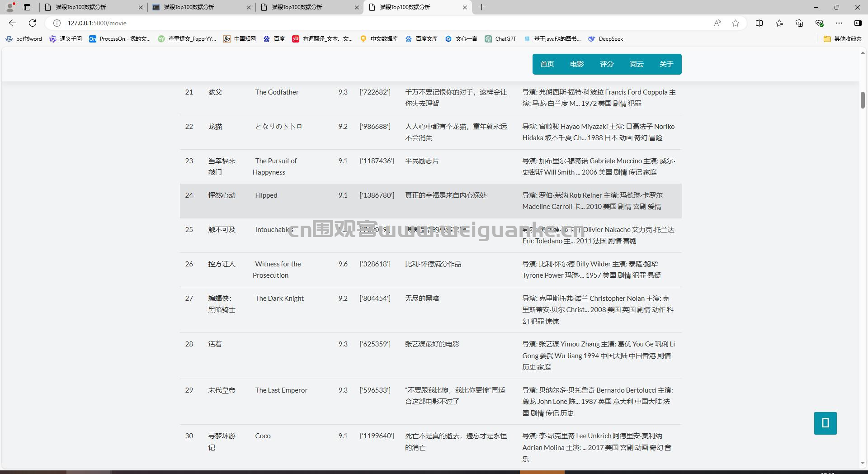Open the 百度 bookmark
This screenshot has width=868, height=474.
[x=274, y=39]
